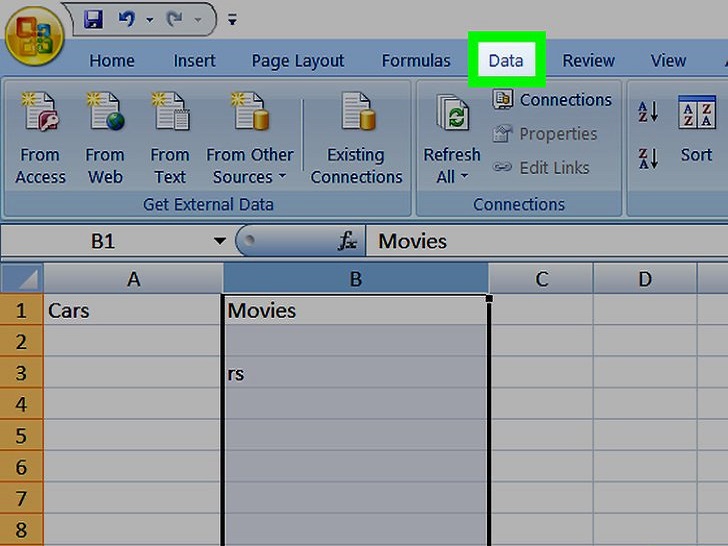Click the Save icon in Quick Access
Image resolution: width=728 pixels, height=546 pixels.
93,19
